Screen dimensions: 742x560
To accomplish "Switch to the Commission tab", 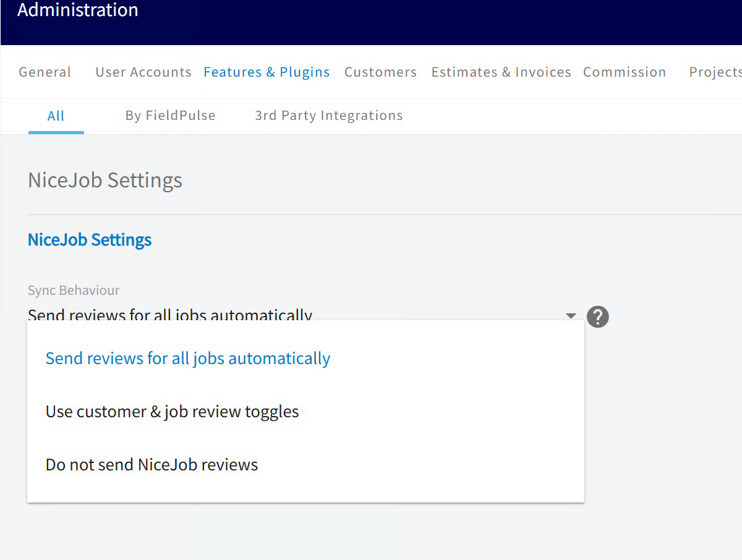I will [x=625, y=72].
